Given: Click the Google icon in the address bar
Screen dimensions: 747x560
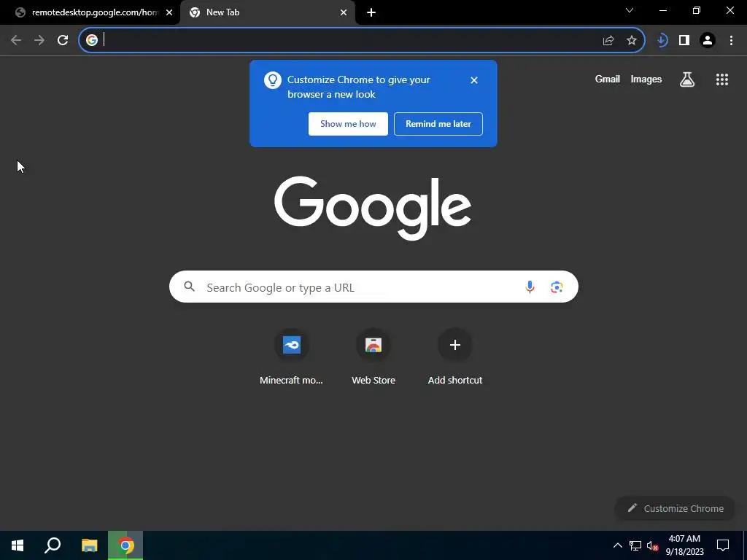Looking at the screenshot, I should [x=92, y=40].
